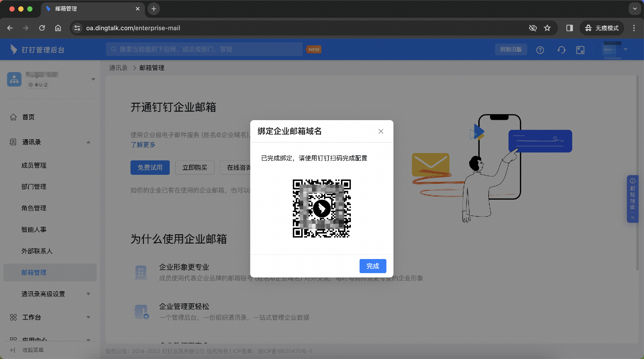The width and height of the screenshot is (644, 359).
Task: Open the customer service headset icon
Action: (x=561, y=50)
